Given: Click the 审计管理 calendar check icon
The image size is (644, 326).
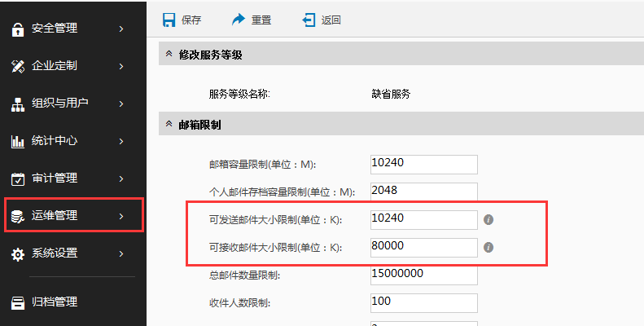Looking at the screenshot, I should [x=17, y=178].
